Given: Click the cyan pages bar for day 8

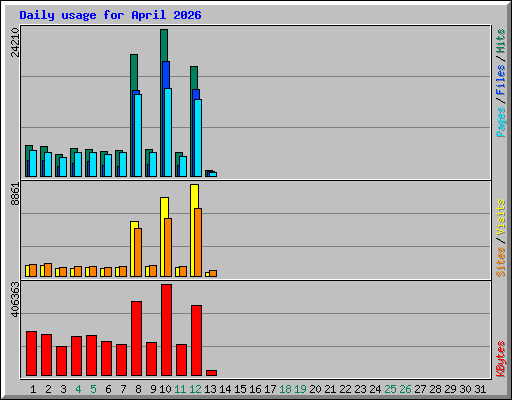Looking at the screenshot, I should (138, 135).
